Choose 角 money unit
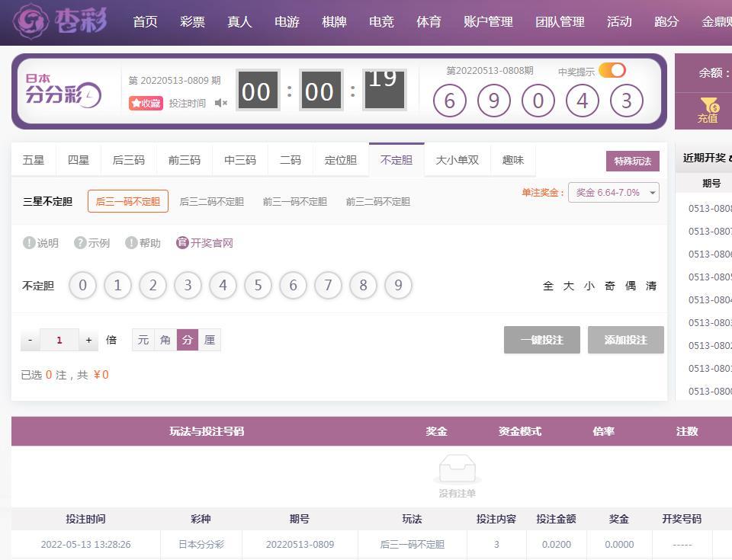The image size is (732, 560). click(x=165, y=340)
